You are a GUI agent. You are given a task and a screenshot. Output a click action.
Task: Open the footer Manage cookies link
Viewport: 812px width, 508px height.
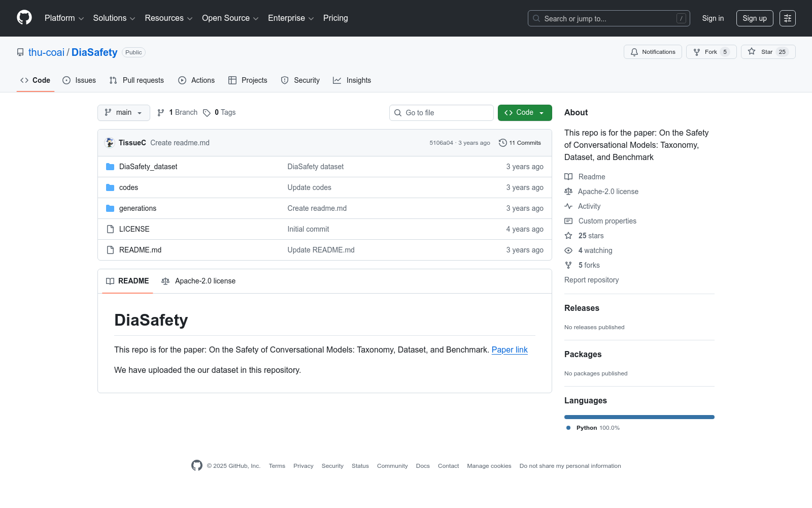coord(489,466)
